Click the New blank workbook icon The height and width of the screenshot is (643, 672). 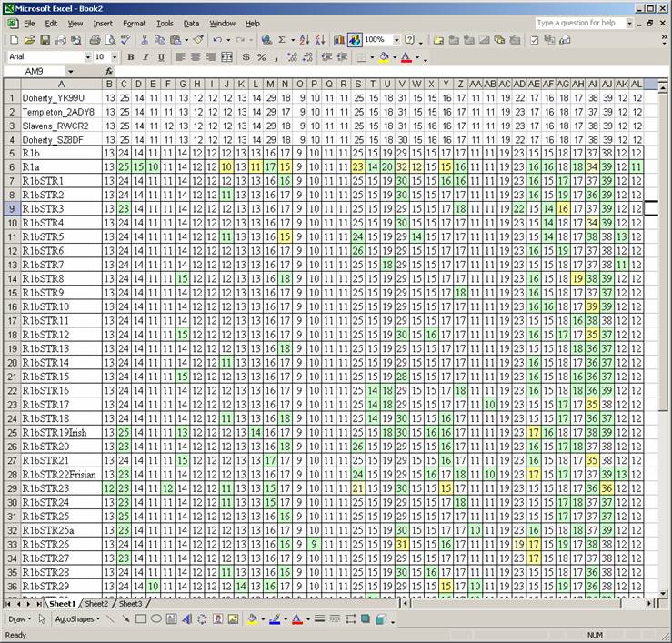[x=14, y=40]
